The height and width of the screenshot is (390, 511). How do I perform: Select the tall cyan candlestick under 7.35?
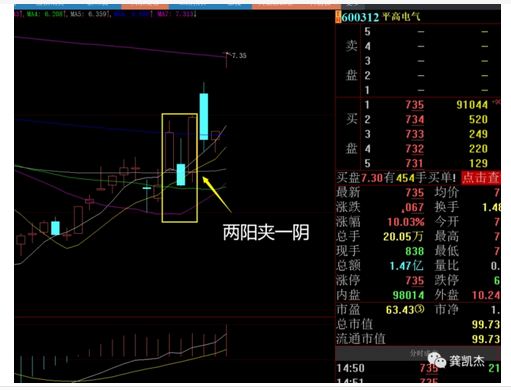(x=204, y=116)
